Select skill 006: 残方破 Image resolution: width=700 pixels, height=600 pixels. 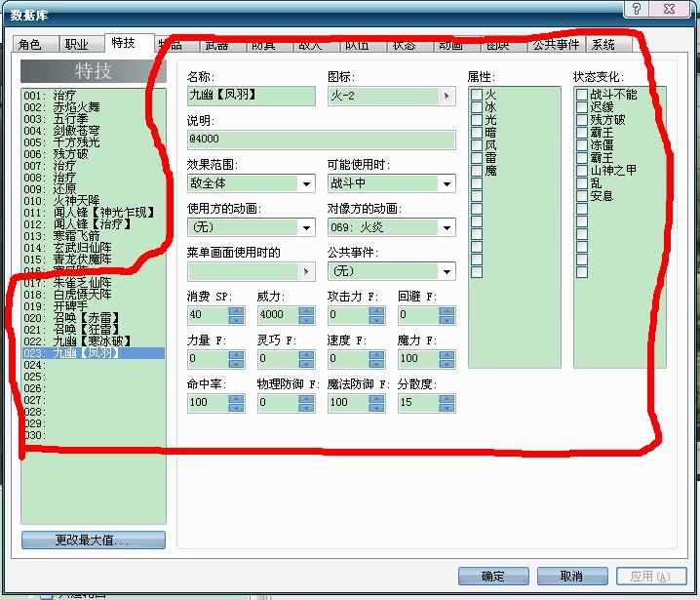94,154
